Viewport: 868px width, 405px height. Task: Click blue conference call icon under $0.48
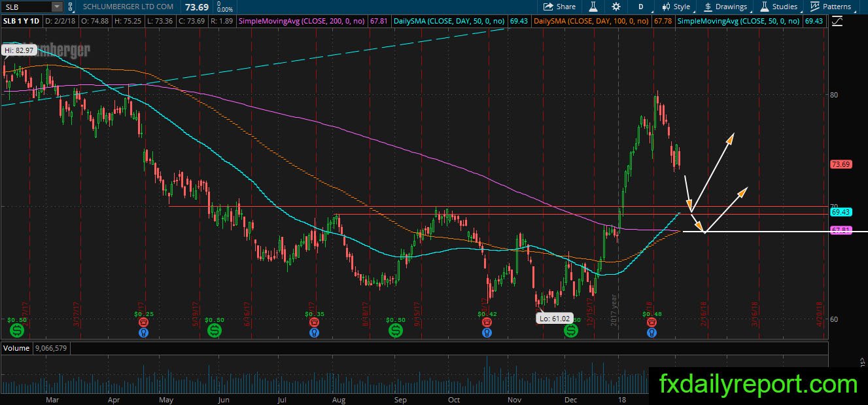click(651, 332)
